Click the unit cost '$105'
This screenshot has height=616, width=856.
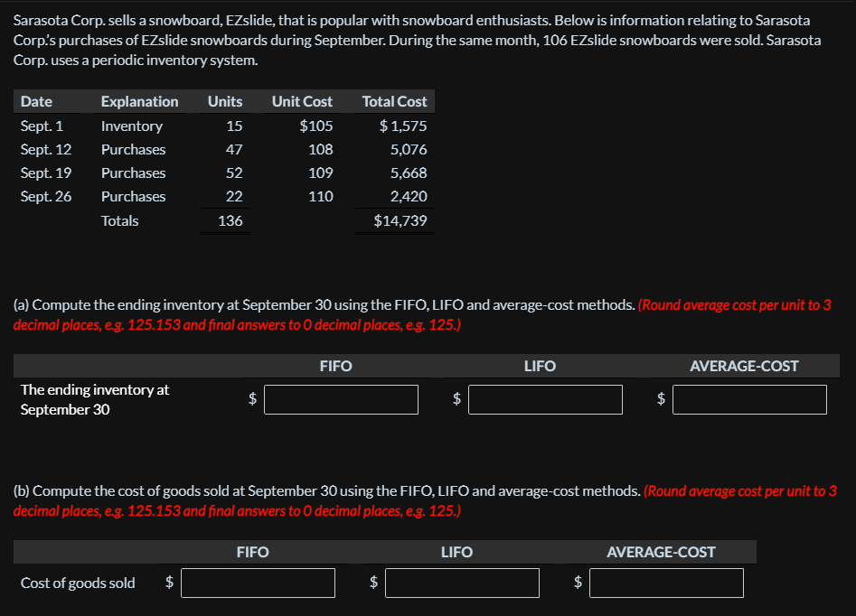[316, 126]
